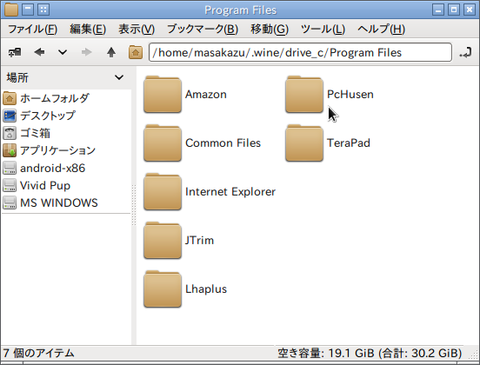Select the JTrim folder icon

pos(162,241)
